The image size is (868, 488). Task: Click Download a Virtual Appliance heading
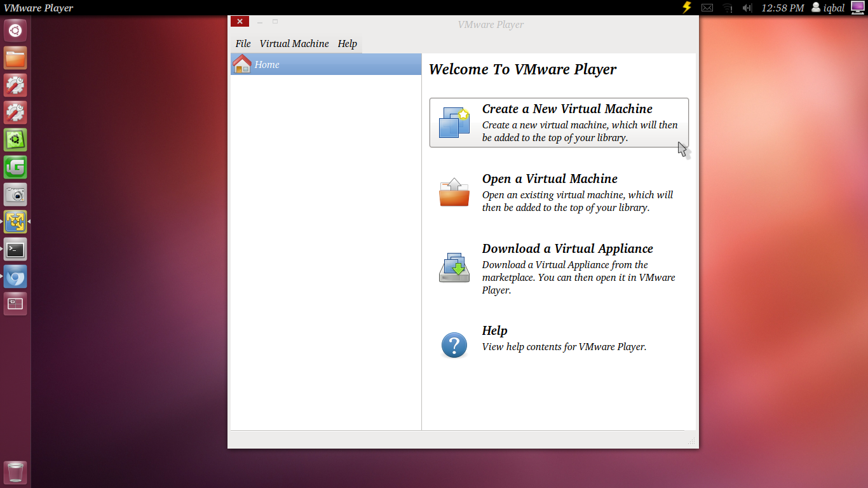point(567,248)
